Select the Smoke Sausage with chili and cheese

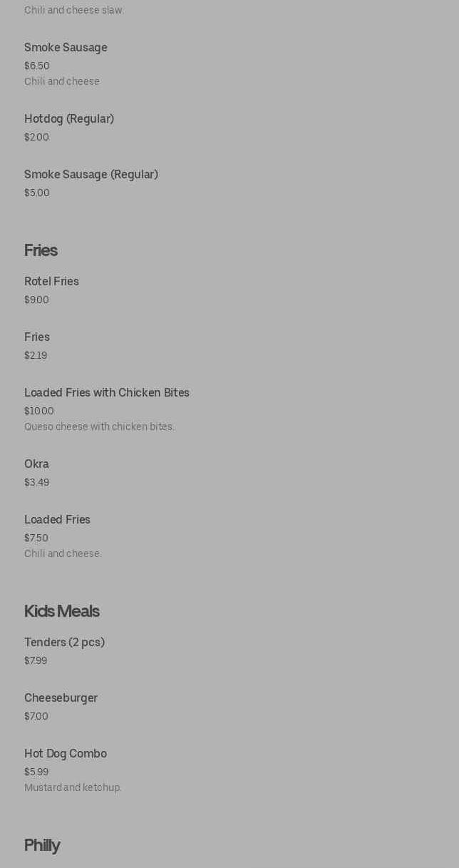coord(66,48)
